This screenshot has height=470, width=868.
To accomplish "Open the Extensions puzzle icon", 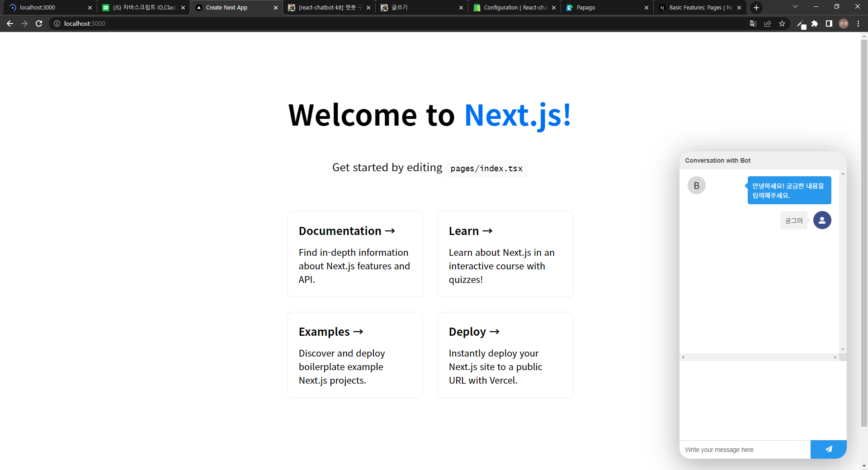I will (x=815, y=23).
